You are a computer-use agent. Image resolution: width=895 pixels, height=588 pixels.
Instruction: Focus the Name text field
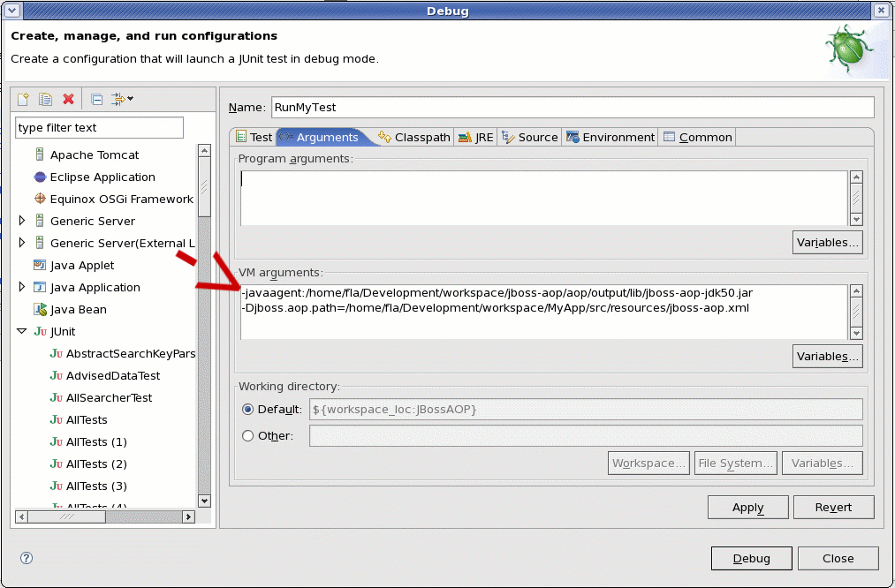point(573,107)
